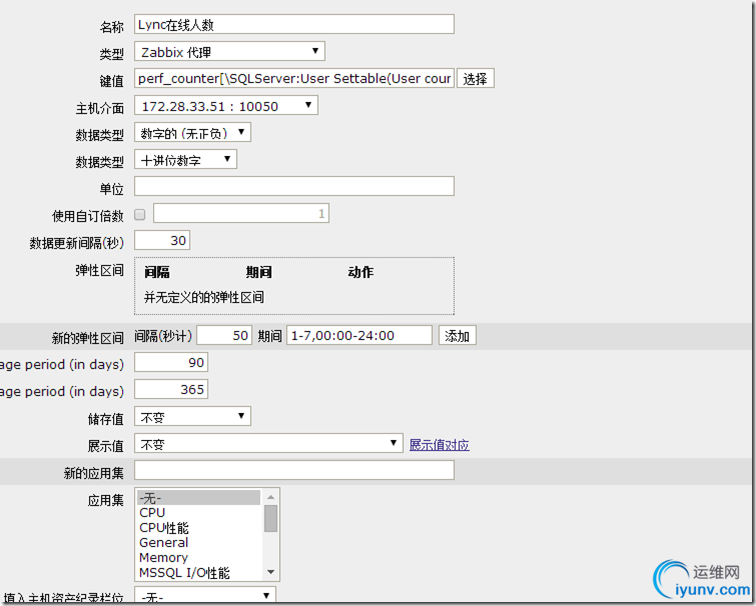Viewport: 756px width, 606px height.
Task: Click the 间隔(秒计) field showing 50
Action: [x=224, y=336]
